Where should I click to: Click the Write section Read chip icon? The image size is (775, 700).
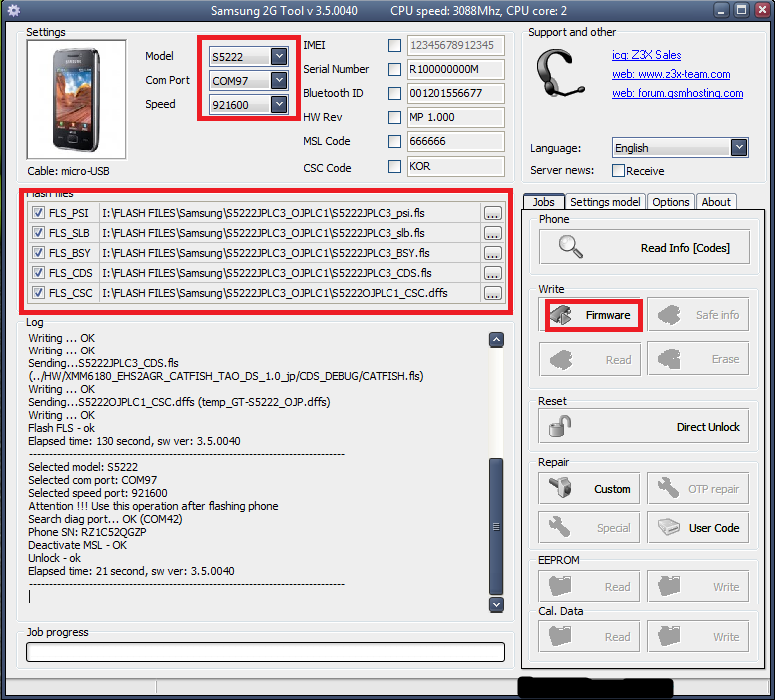coord(561,359)
